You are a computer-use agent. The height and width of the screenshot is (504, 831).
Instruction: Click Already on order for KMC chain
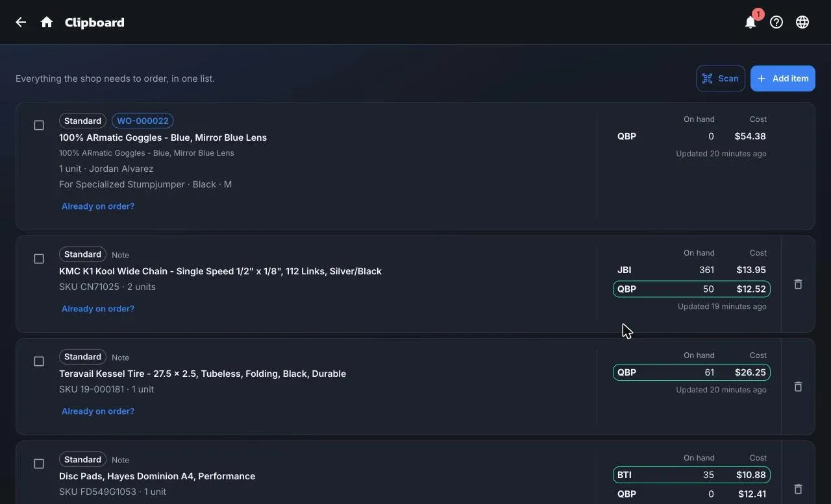pyautogui.click(x=98, y=309)
